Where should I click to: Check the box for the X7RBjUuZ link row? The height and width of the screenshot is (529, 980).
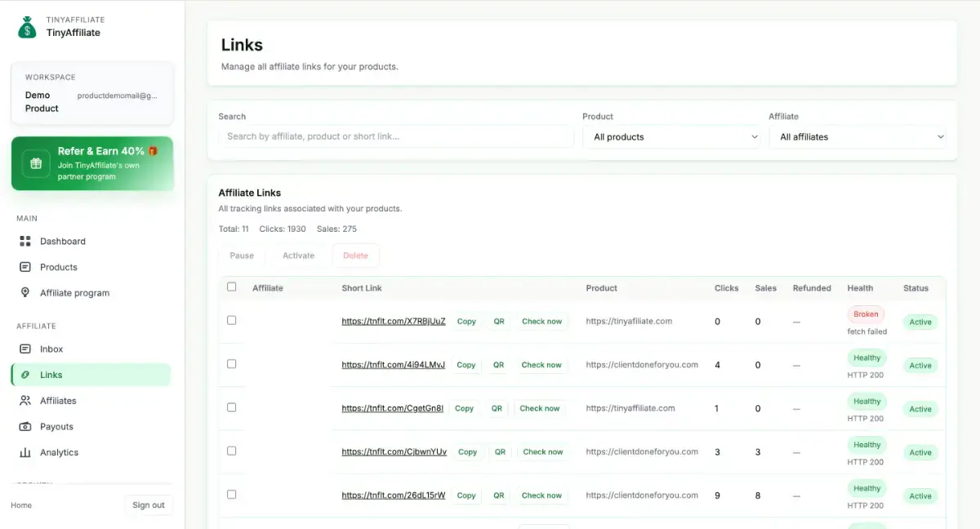pyautogui.click(x=231, y=320)
